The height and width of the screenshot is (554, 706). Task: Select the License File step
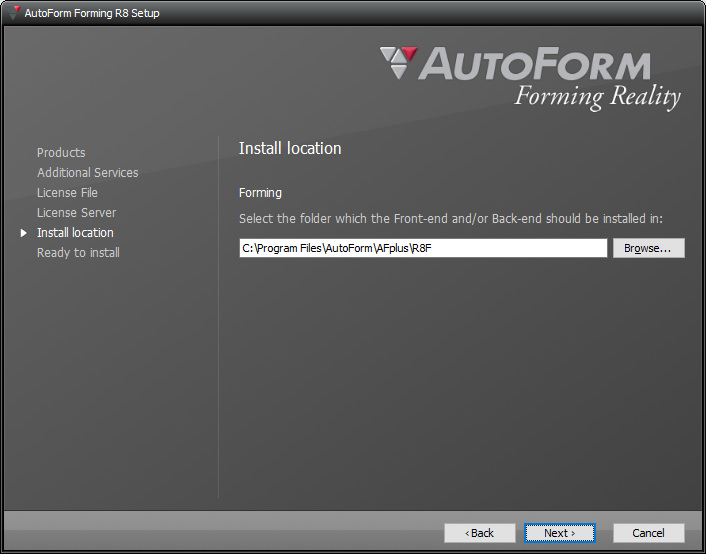pyautogui.click(x=68, y=193)
